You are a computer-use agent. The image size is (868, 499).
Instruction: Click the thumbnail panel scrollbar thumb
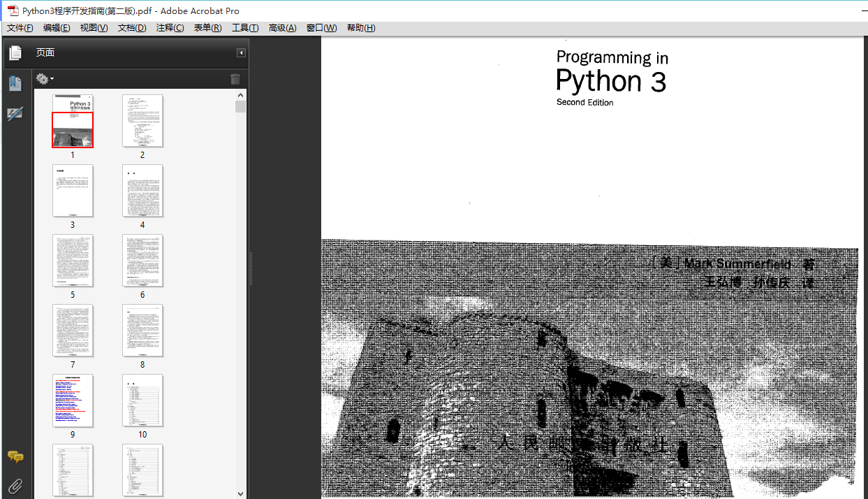tap(241, 107)
